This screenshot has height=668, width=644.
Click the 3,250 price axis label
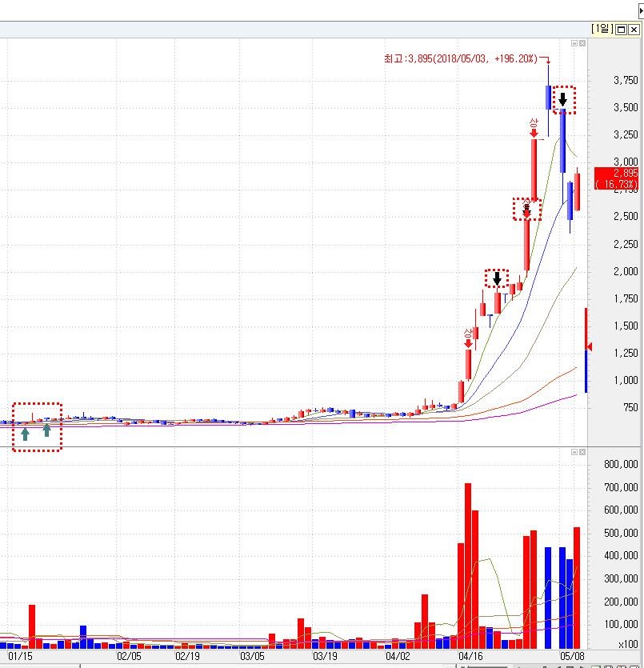pyautogui.click(x=626, y=134)
